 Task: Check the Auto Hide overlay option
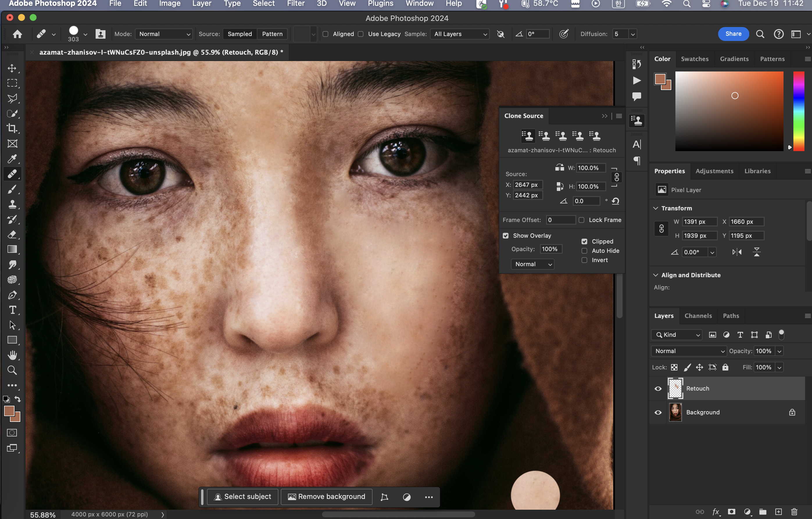(584, 251)
